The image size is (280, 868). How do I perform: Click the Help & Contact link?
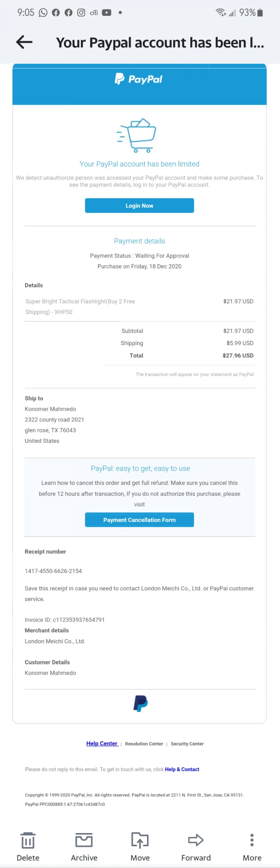[182, 769]
